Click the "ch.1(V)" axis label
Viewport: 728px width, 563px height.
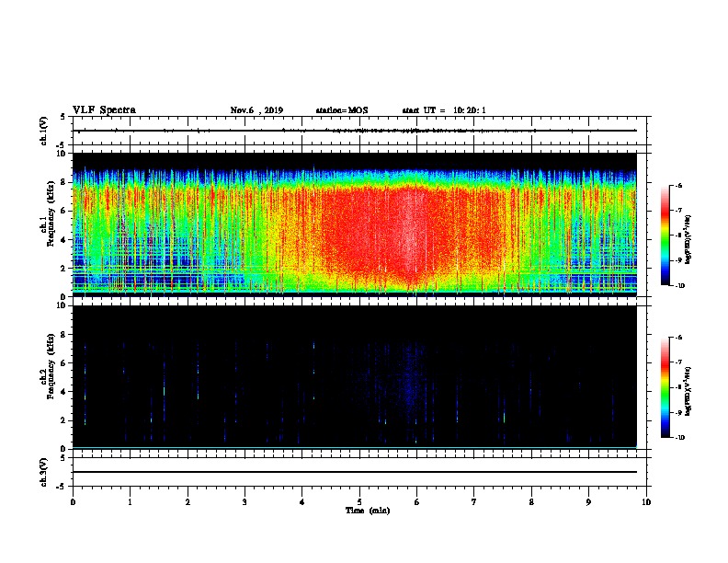click(44, 131)
